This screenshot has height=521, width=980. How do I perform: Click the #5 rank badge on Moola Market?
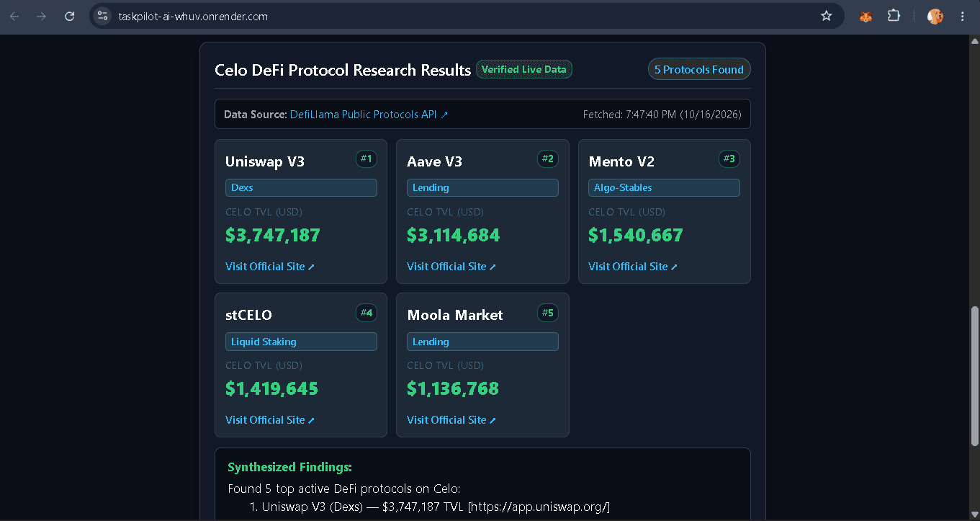(548, 313)
